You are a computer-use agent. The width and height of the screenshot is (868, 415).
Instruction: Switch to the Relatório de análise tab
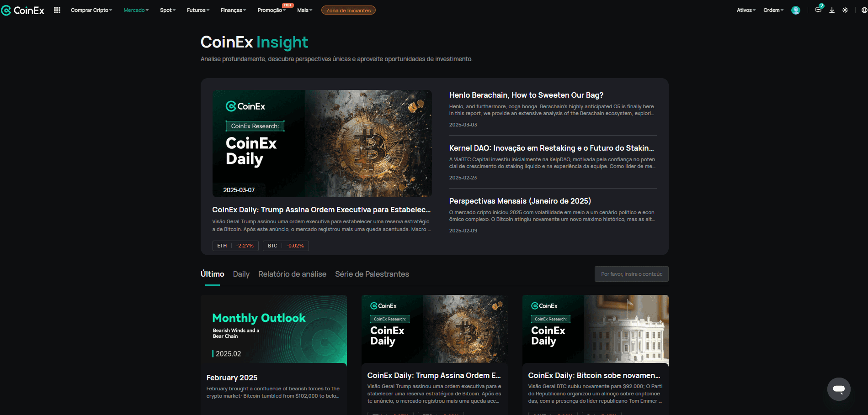[292, 274]
